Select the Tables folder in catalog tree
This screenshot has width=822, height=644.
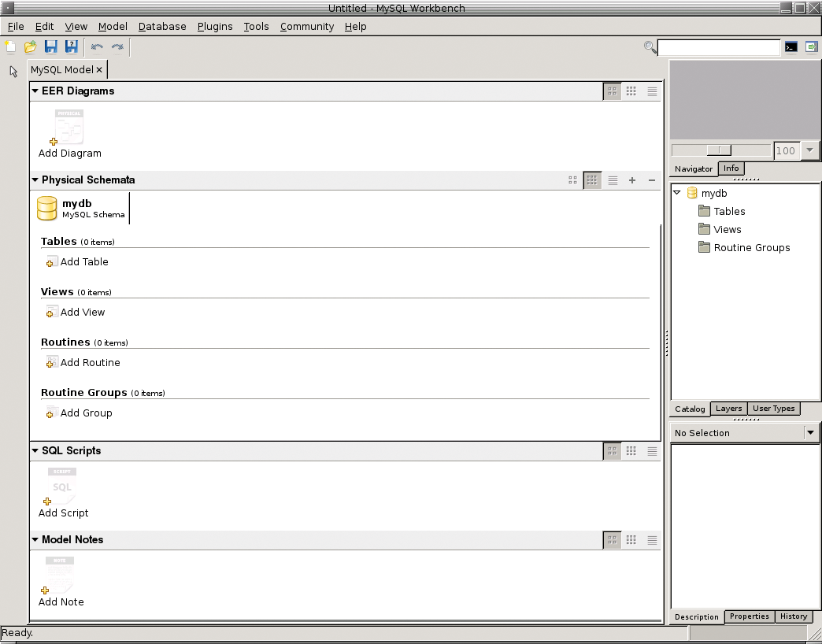click(x=722, y=211)
